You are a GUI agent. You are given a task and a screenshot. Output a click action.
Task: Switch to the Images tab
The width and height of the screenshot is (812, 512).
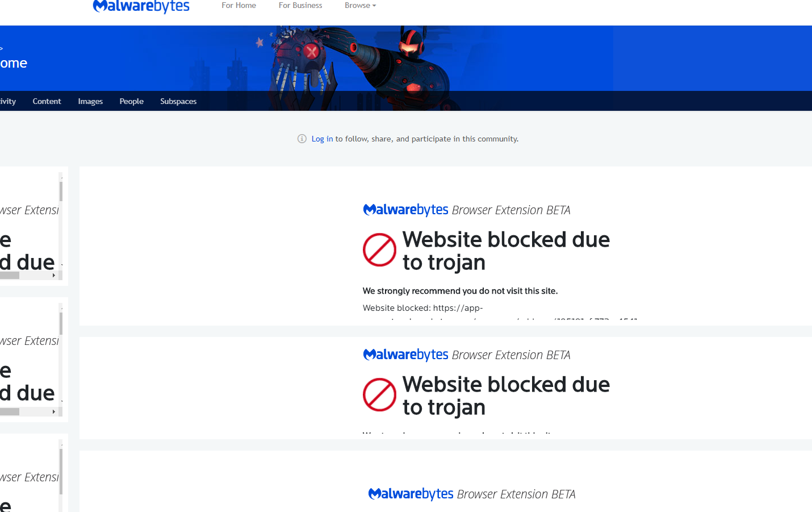[x=90, y=101]
